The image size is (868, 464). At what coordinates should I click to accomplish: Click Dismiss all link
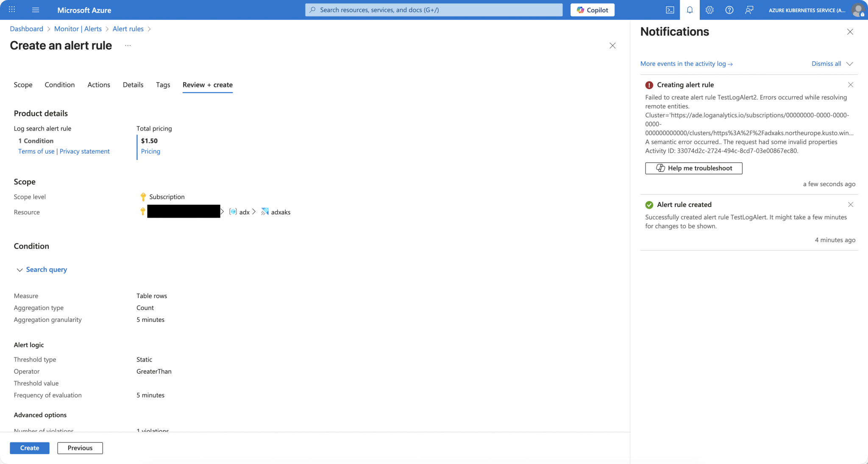826,64
